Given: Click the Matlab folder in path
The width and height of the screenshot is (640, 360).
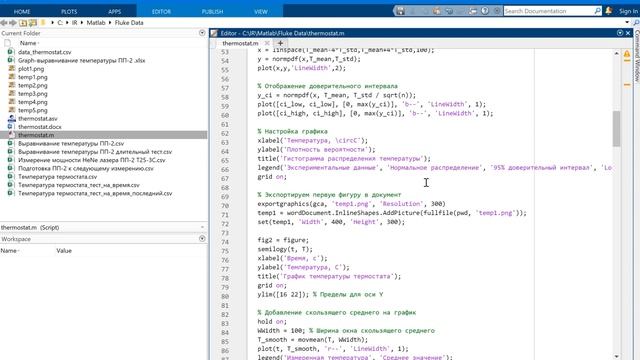Looking at the screenshot, I should (96, 23).
